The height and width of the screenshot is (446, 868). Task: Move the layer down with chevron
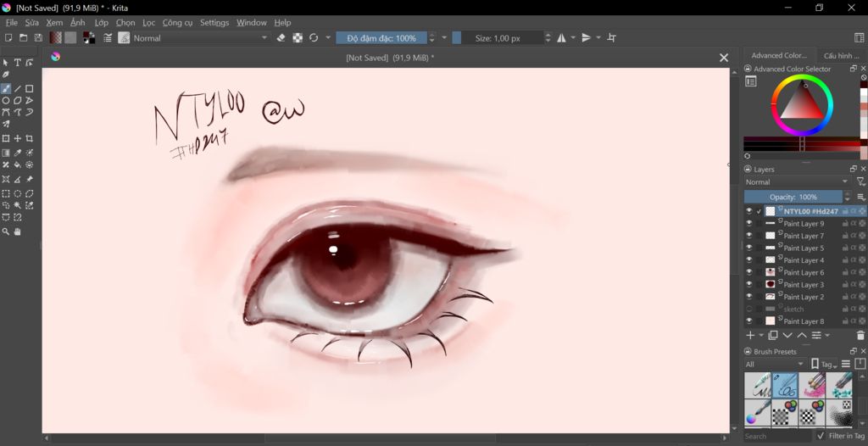[x=787, y=335]
